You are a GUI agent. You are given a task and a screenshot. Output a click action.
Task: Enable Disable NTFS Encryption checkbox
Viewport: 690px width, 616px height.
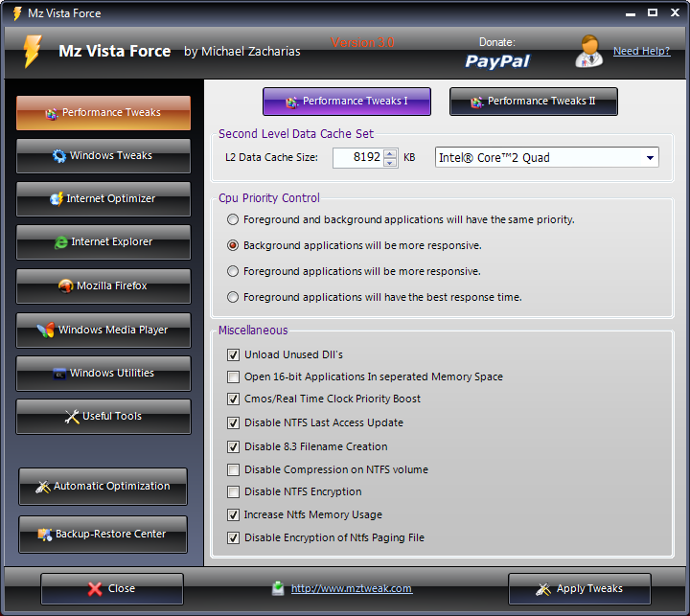tap(233, 491)
